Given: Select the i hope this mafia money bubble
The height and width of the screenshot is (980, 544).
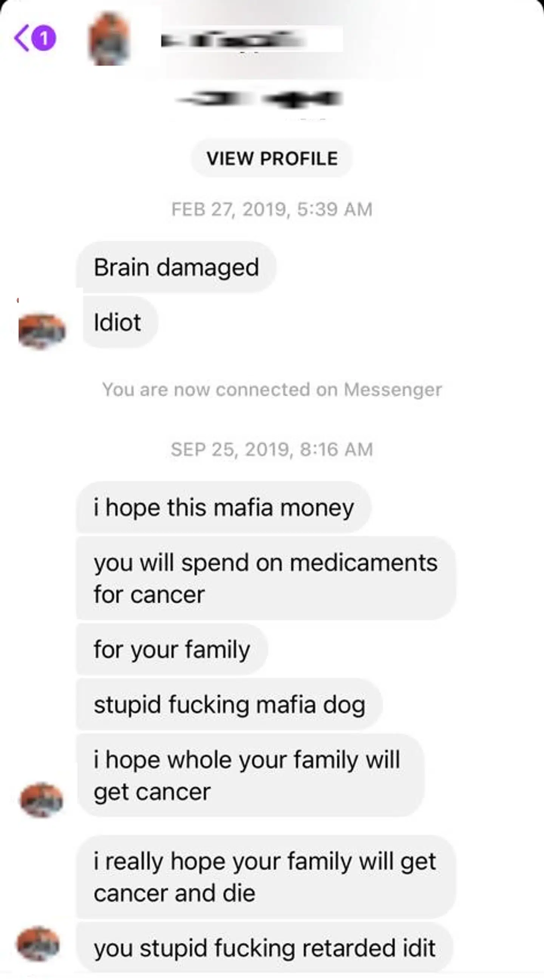Looking at the screenshot, I should pos(224,507).
